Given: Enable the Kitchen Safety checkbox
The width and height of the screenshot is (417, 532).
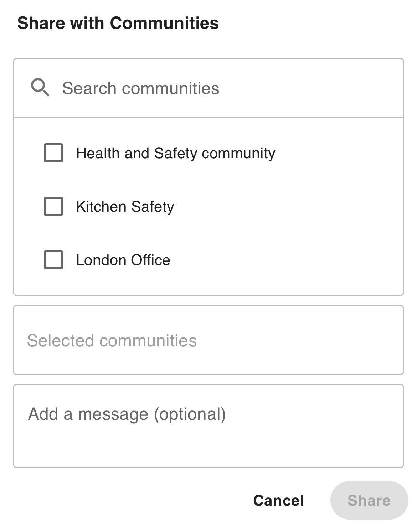Looking at the screenshot, I should [x=53, y=206].
